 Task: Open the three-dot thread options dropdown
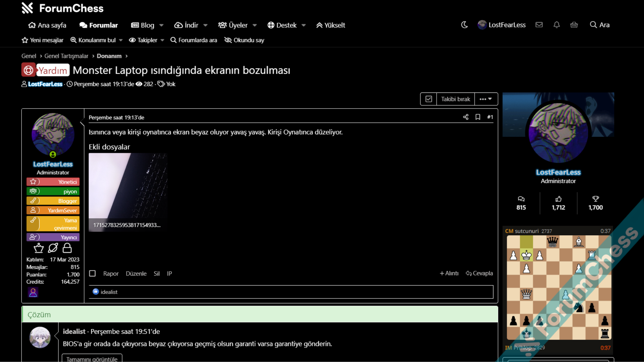coord(486,99)
